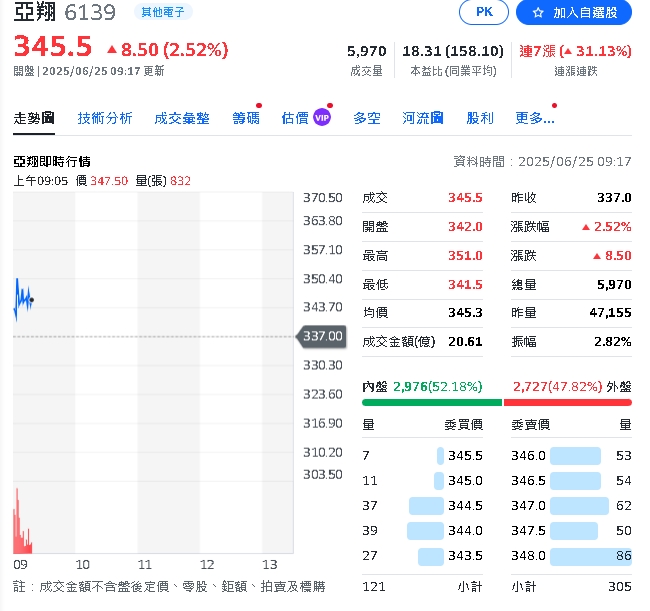Click the 303.50 axis label

coord(323,474)
